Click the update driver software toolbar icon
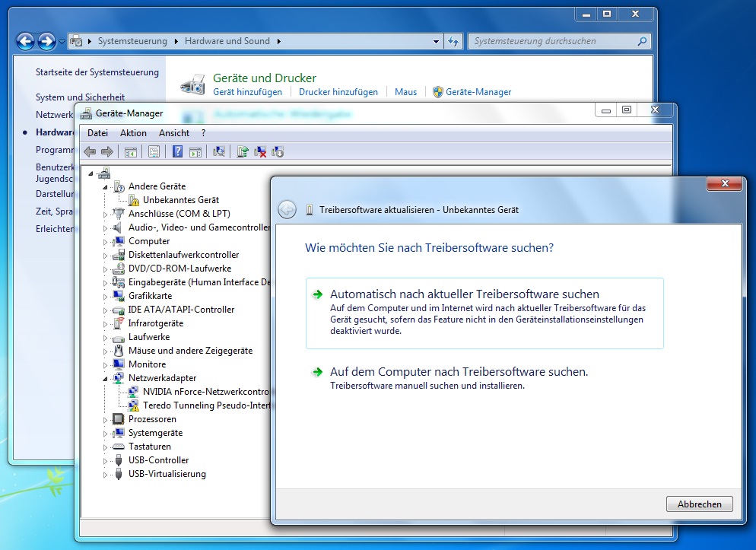 (x=243, y=152)
